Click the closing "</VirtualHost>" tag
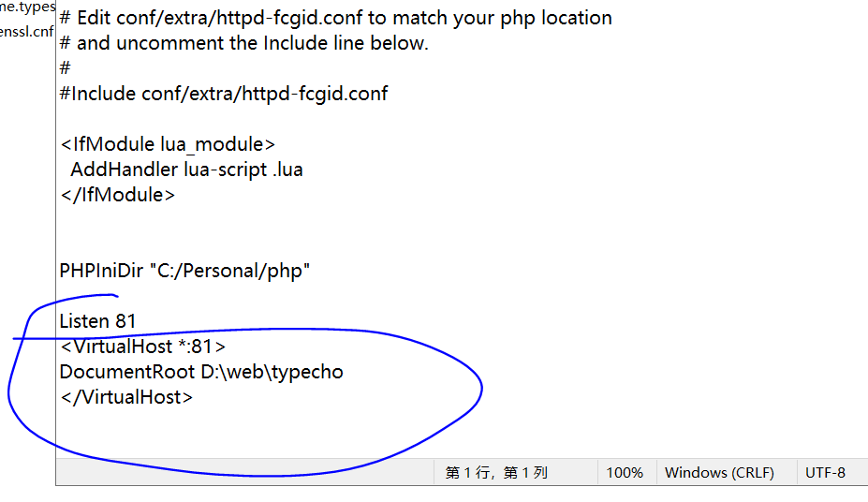The width and height of the screenshot is (868, 502). click(x=126, y=397)
